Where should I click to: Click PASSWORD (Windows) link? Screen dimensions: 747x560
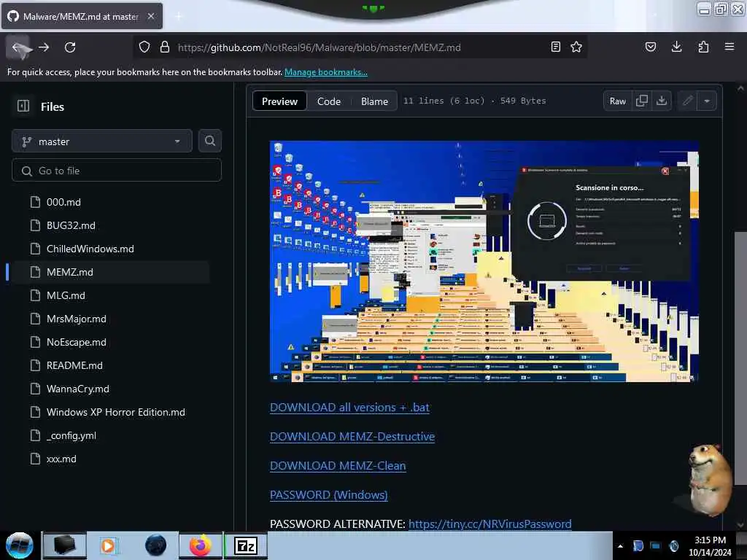tap(329, 495)
